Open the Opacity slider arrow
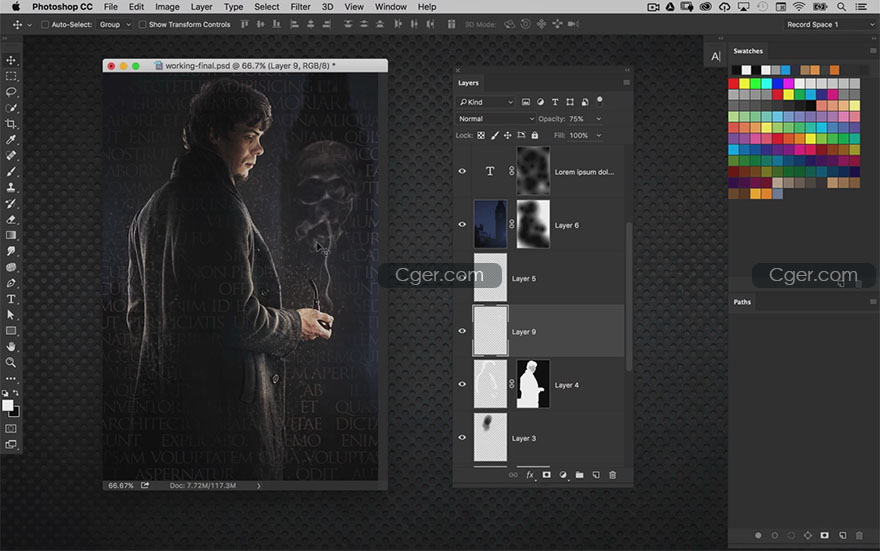 tap(598, 119)
